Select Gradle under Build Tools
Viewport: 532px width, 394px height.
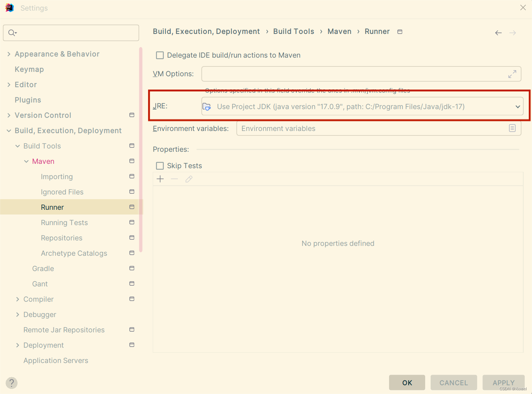pyautogui.click(x=43, y=269)
